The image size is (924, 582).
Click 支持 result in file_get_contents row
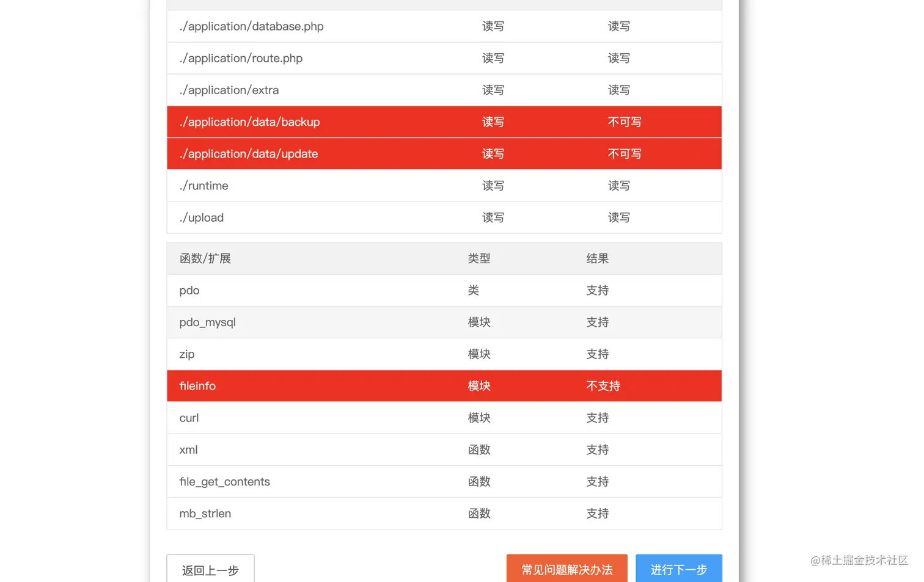598,482
